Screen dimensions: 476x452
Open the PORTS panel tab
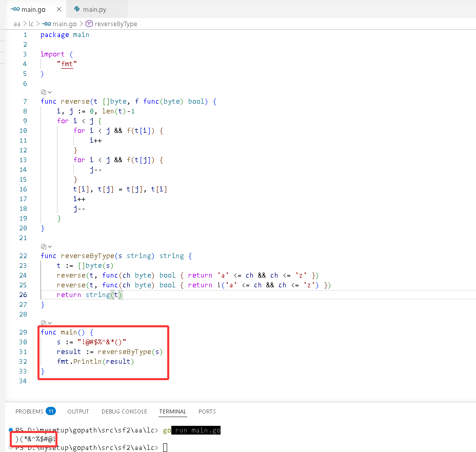point(207,411)
